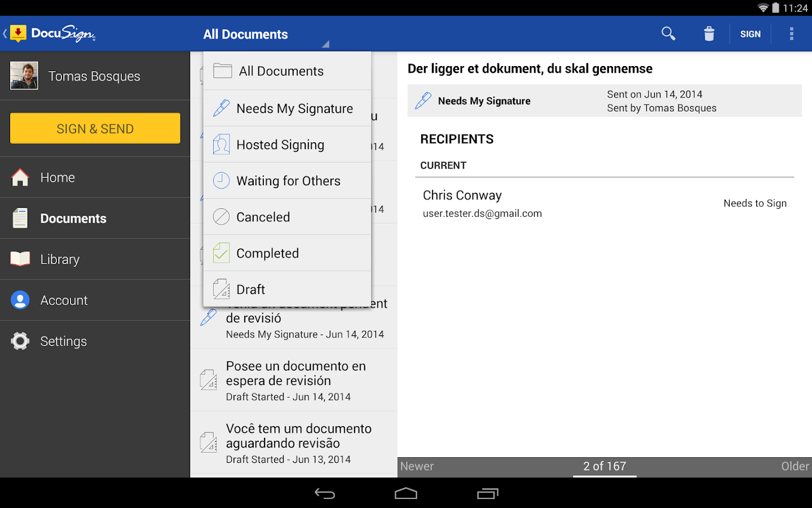The height and width of the screenshot is (508, 812).
Task: Click Older on the page navigation bar
Action: pyautogui.click(x=794, y=466)
